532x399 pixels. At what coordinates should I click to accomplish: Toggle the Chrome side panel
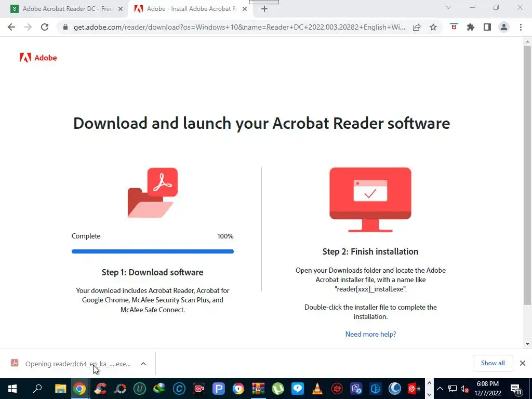pyautogui.click(x=487, y=27)
